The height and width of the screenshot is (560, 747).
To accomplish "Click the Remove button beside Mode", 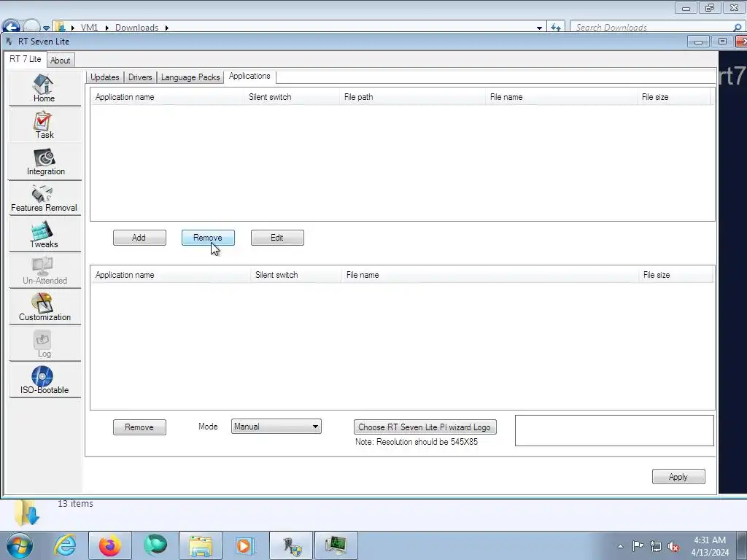I will pos(139,427).
